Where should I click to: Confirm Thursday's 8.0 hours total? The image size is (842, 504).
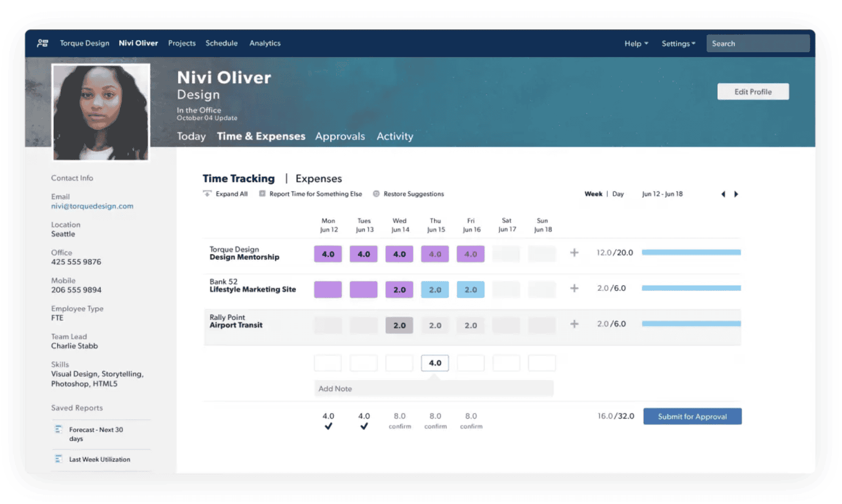tap(435, 426)
